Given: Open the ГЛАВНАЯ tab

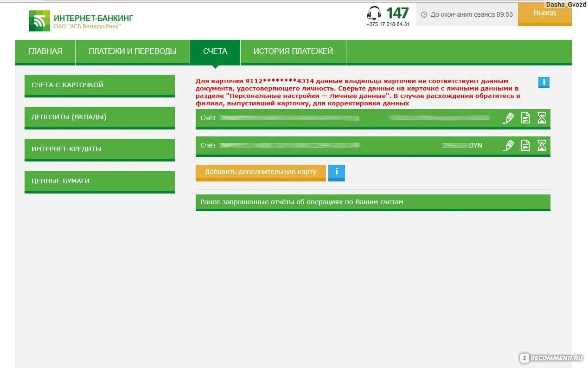Looking at the screenshot, I should [x=45, y=52].
